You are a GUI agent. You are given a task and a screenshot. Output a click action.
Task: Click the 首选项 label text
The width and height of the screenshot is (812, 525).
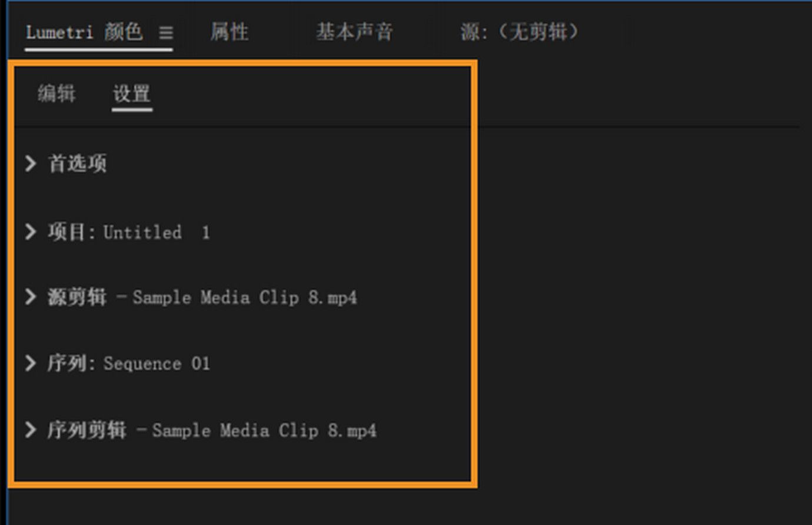[76, 164]
